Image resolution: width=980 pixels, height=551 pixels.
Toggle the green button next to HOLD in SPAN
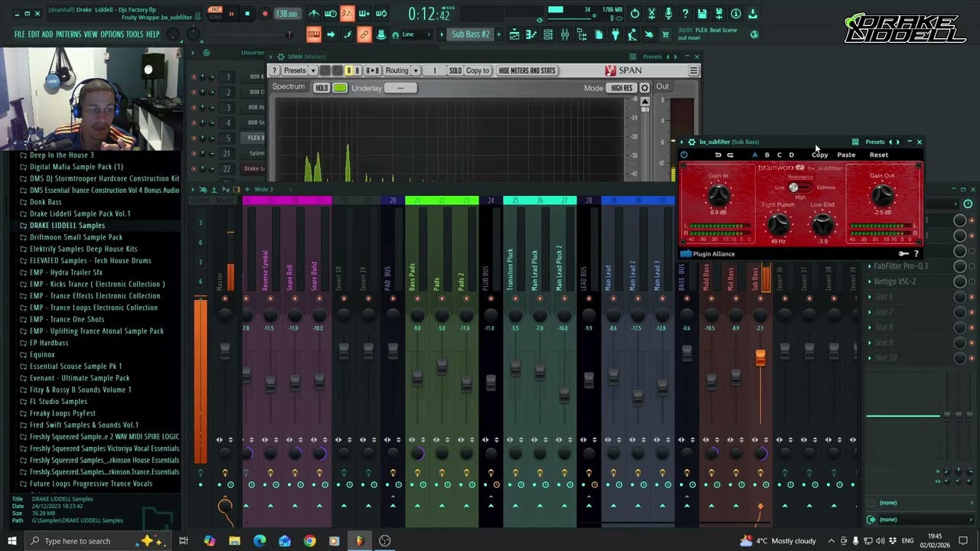(340, 88)
